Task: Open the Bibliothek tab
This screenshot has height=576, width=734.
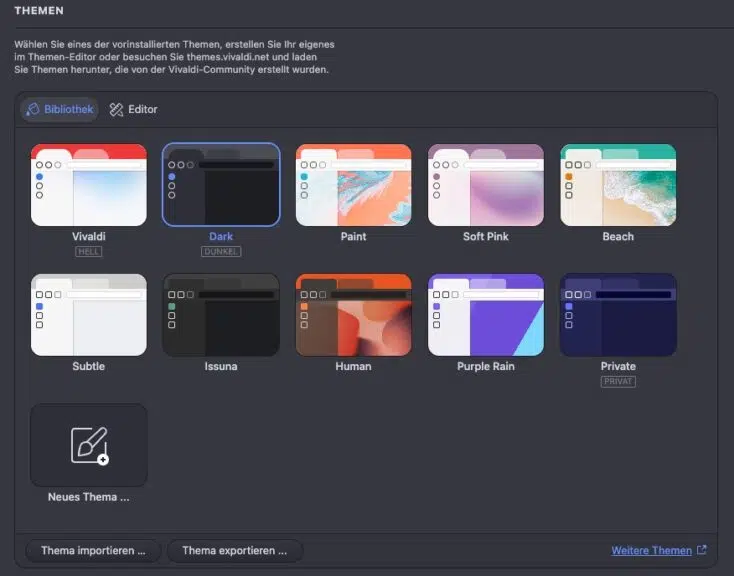Action: [x=59, y=110]
